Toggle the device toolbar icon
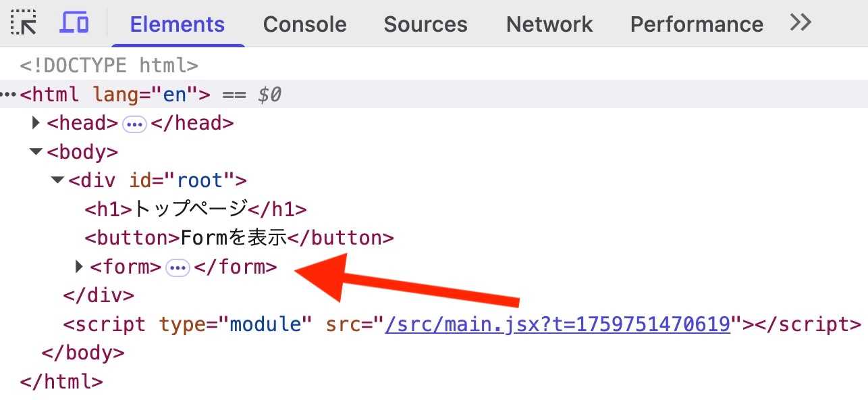The image size is (868, 400). tap(74, 24)
